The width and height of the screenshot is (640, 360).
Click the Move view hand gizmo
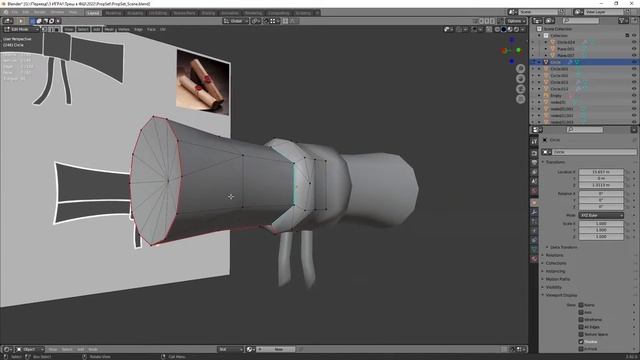pos(520,79)
